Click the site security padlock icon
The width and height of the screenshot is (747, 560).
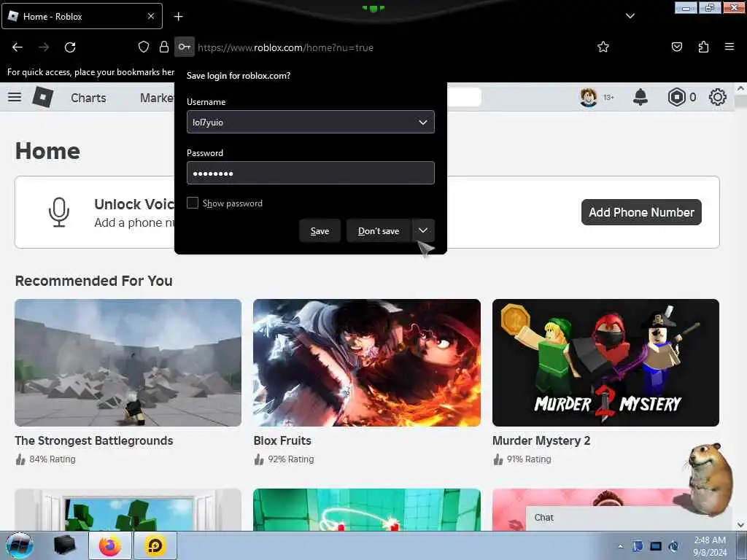[x=164, y=47]
